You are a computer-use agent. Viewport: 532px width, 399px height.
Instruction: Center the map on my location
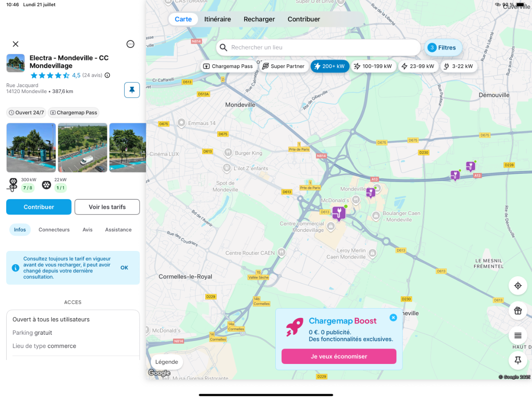(518, 286)
